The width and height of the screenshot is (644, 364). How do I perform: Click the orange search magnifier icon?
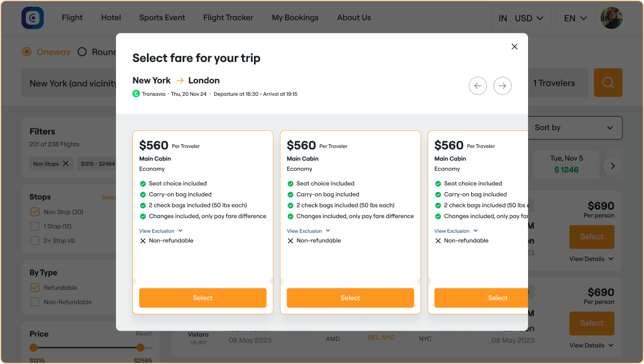tap(607, 82)
